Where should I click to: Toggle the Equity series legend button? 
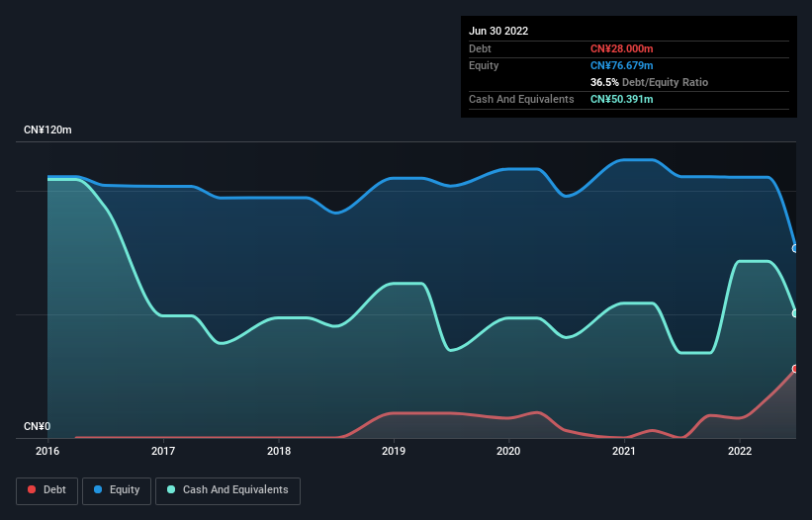click(117, 490)
